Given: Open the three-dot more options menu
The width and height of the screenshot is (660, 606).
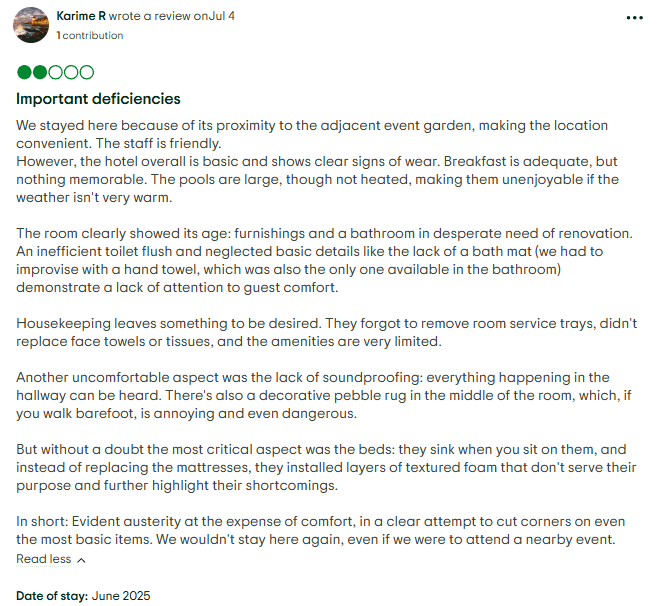Looking at the screenshot, I should 634,18.
